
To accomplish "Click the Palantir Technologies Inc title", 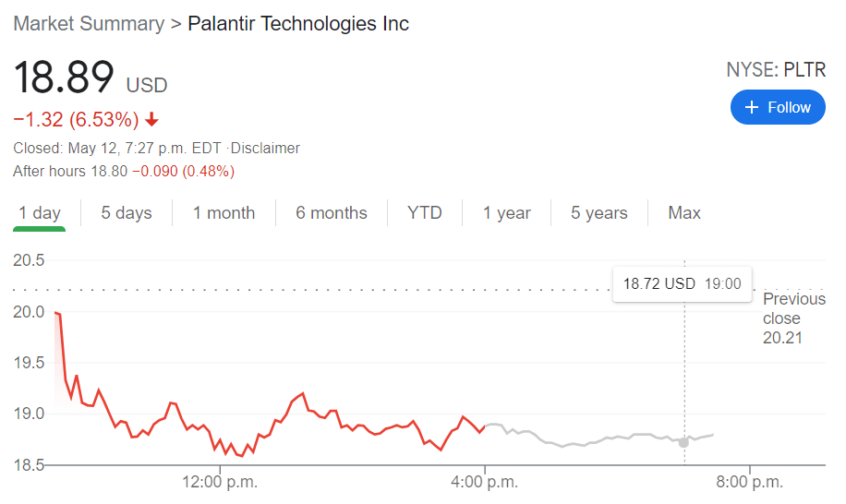I will [x=298, y=24].
